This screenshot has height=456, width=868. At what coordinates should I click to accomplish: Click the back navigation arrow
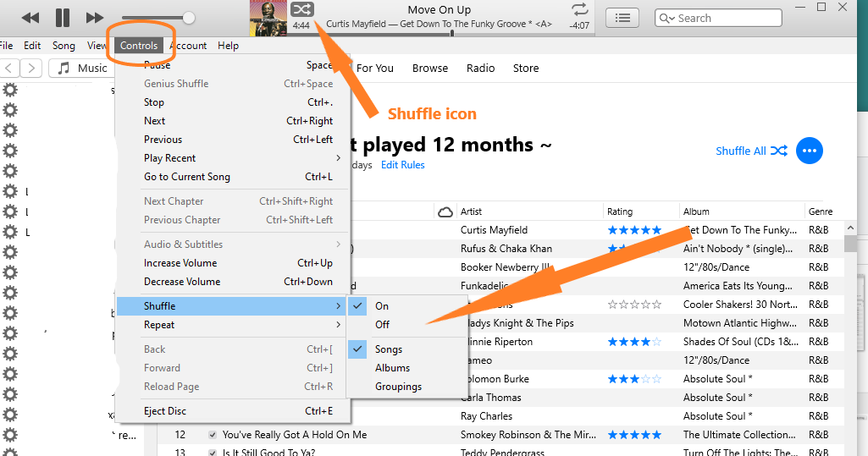[9, 68]
